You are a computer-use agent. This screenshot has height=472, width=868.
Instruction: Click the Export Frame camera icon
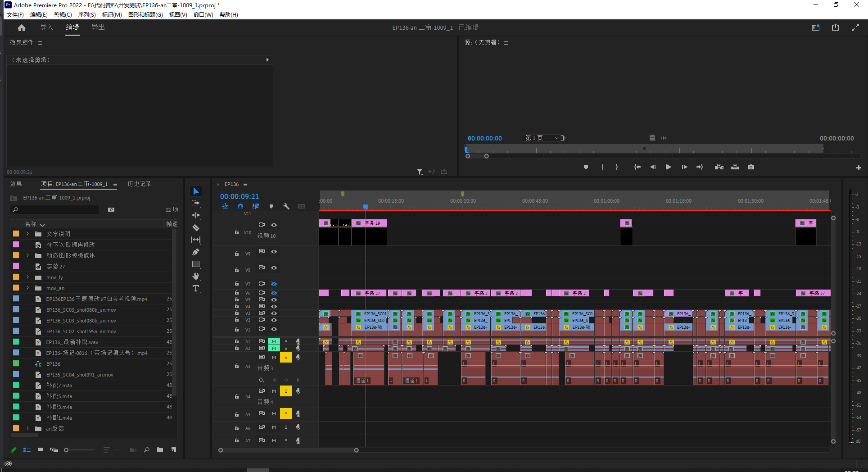(751, 167)
